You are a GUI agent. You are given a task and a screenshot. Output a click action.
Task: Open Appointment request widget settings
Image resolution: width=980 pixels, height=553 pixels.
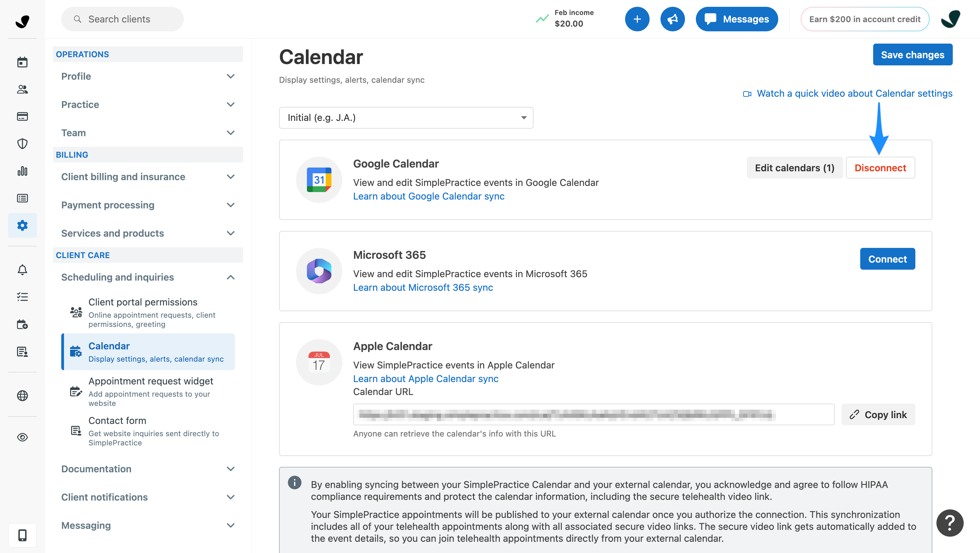click(148, 392)
